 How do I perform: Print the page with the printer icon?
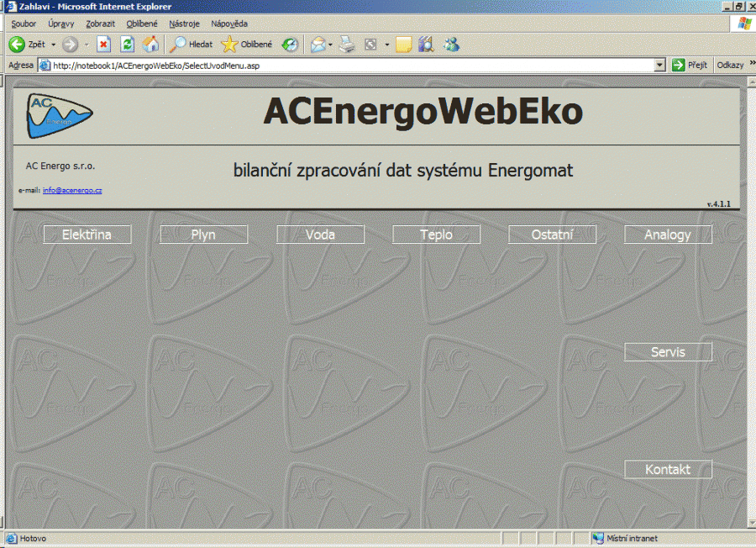[x=347, y=45]
